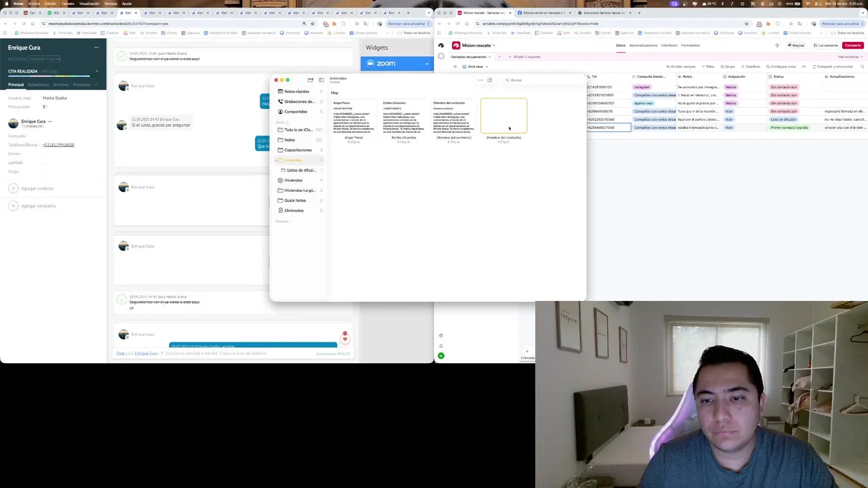Mark the 28.05.2025 Seguimiento task check circle
Image resolution: width=868 pixels, height=488 pixels.
click(121, 299)
